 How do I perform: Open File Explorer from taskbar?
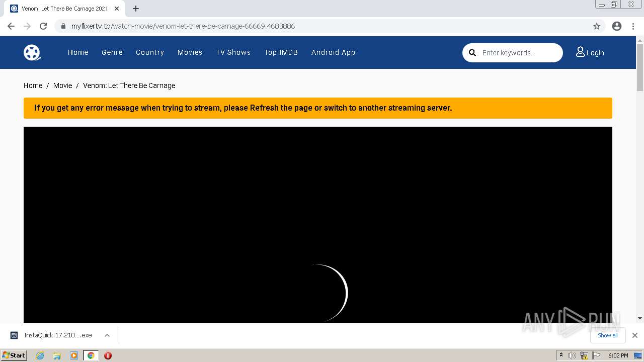(57, 355)
